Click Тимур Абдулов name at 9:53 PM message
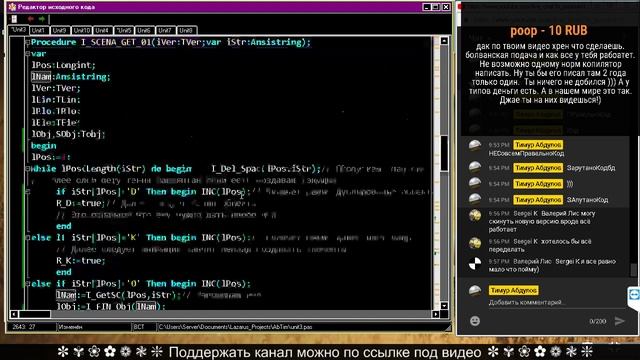This screenshot has width=640, height=360. point(538,145)
